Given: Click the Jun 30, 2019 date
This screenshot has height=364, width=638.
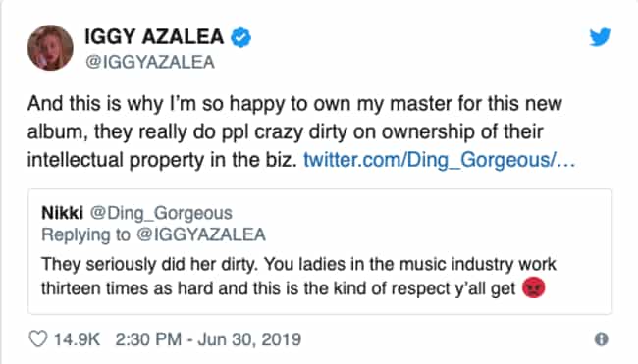Looking at the screenshot, I should point(249,339).
